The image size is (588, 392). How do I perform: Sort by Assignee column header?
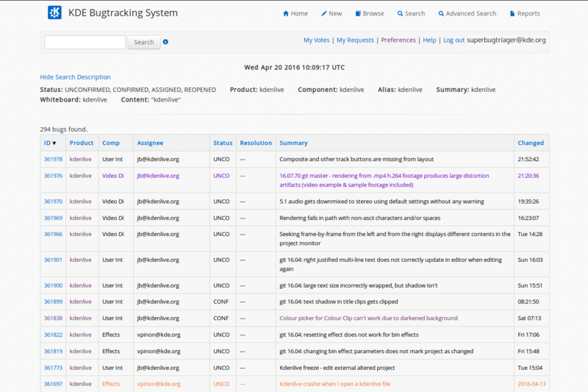point(150,143)
